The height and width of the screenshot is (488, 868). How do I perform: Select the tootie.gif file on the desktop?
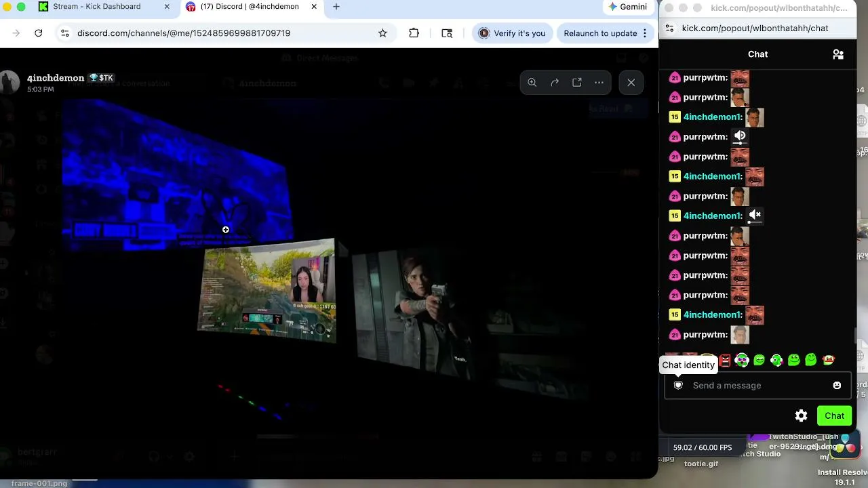pyautogui.click(x=701, y=464)
